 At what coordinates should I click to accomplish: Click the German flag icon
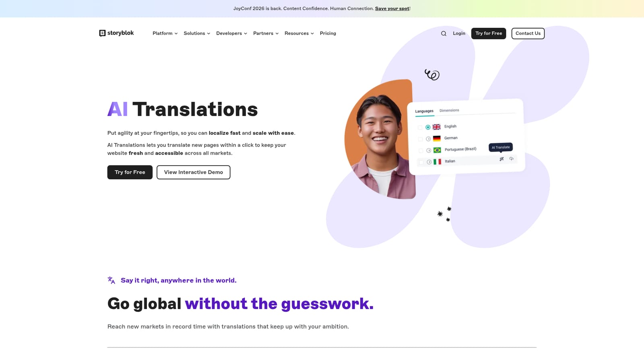pos(437,138)
